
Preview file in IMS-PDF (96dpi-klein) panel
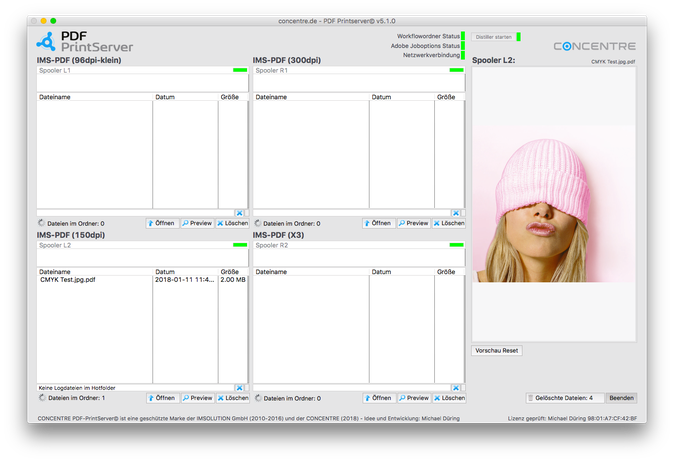pos(197,223)
